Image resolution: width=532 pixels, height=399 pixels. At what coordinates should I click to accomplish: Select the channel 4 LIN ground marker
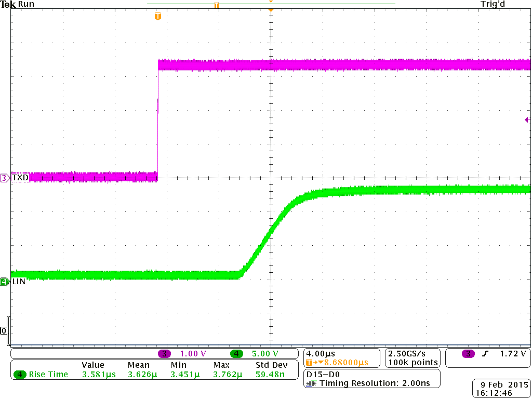point(5,282)
